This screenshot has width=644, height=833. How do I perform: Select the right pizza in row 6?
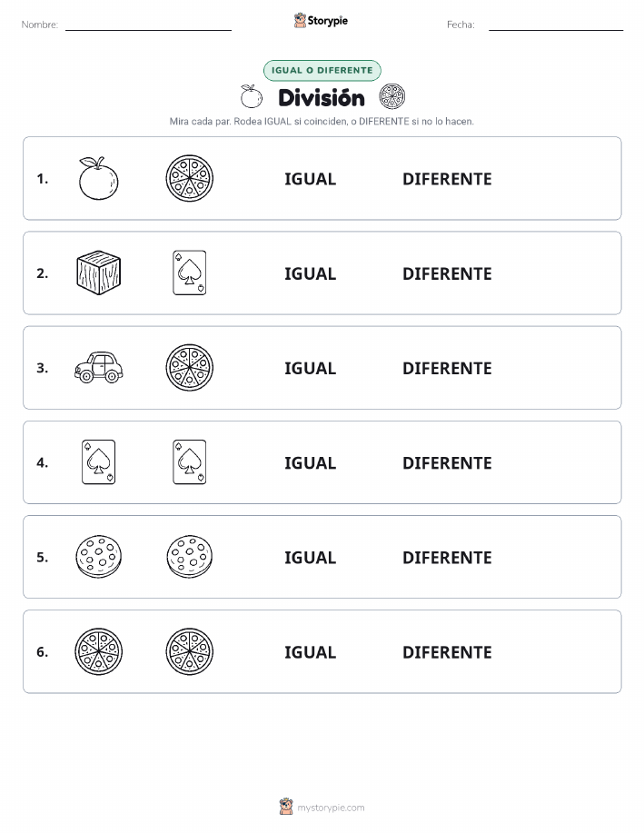[190, 652]
